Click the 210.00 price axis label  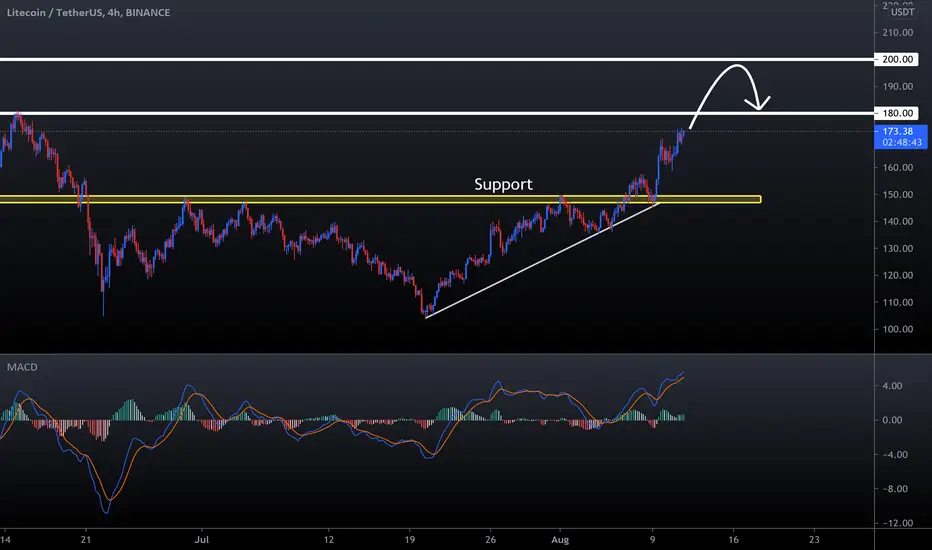tap(898, 33)
